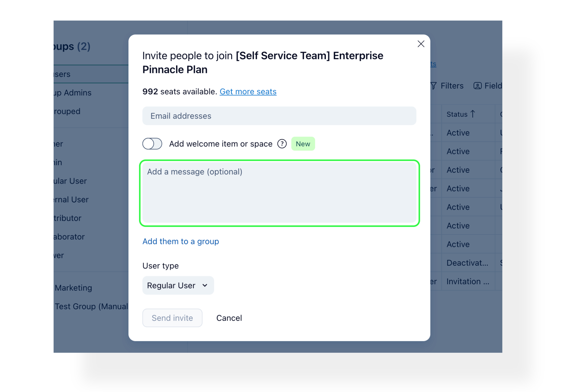This screenshot has width=574, height=392.
Task: Click the help question mark icon
Action: click(282, 144)
